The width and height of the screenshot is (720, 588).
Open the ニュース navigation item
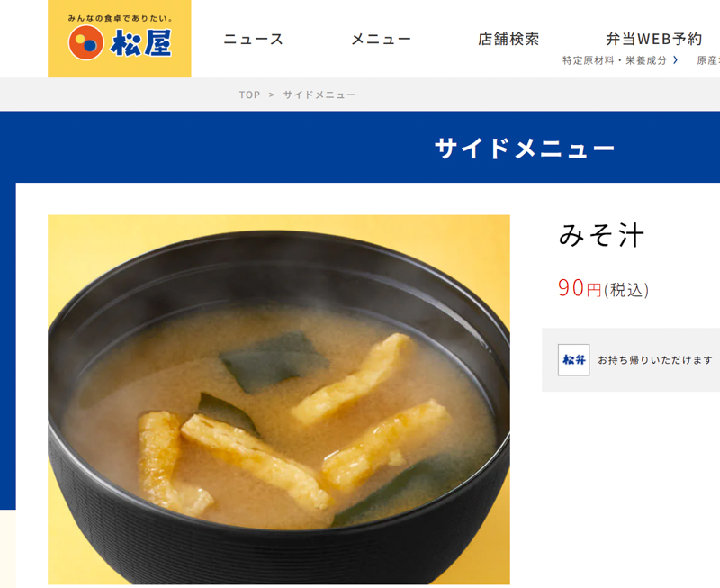click(x=253, y=39)
